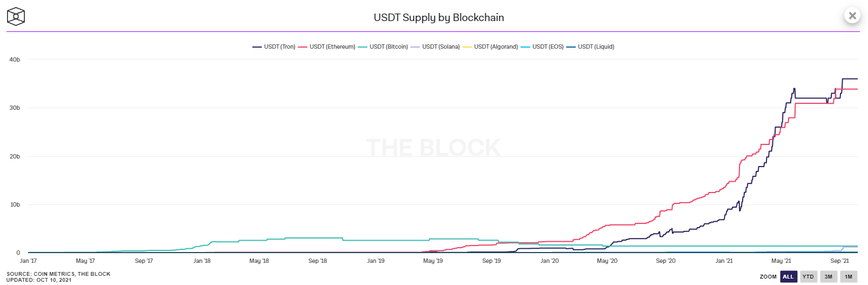
Task: Click The Block cube logo icon
Action: click(x=16, y=17)
